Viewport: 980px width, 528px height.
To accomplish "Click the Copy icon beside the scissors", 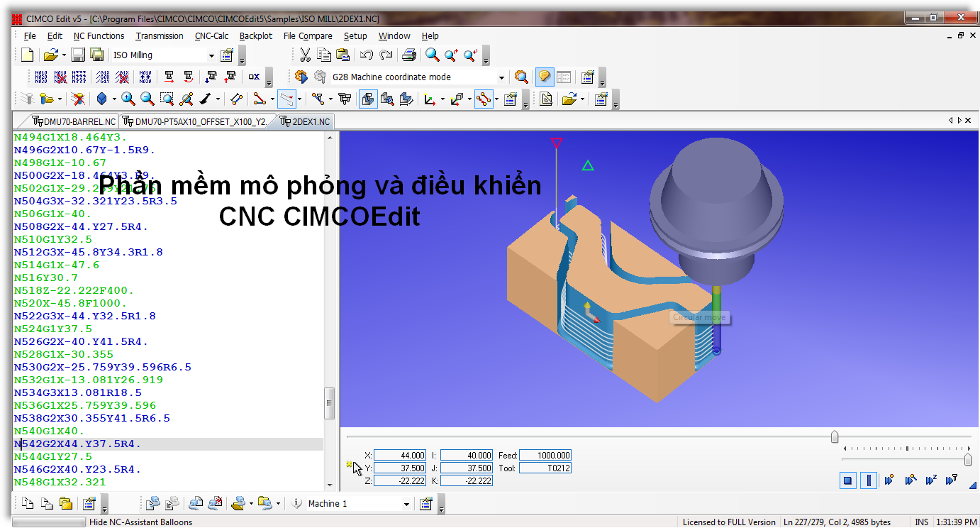I will 324,55.
